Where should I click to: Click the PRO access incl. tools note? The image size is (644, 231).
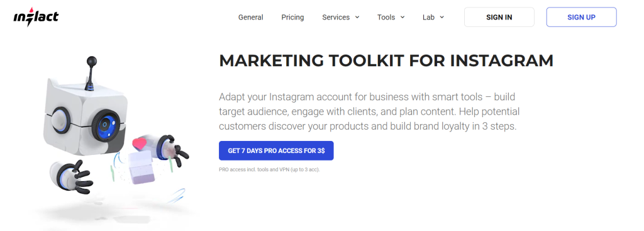269,169
